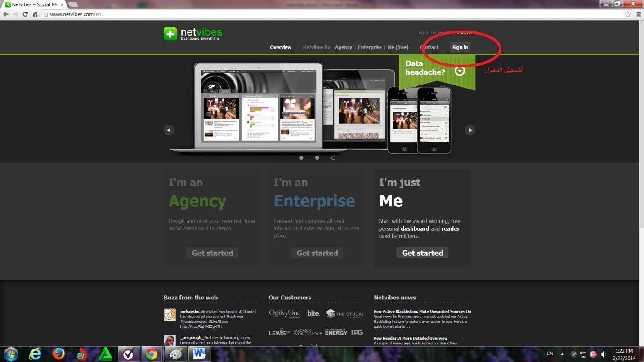Click the Department of Energy logo
Screen dimensions: 644x362
[336, 332]
